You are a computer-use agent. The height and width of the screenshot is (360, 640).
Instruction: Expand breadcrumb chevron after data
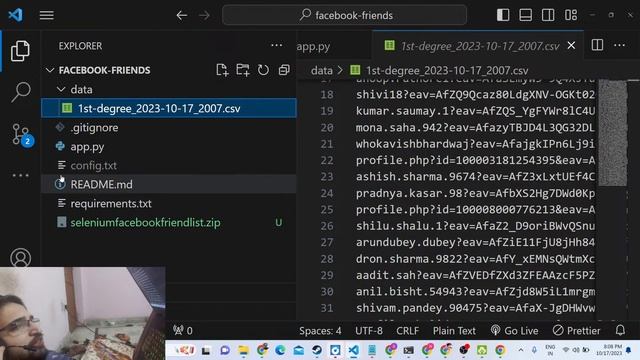[340, 70]
